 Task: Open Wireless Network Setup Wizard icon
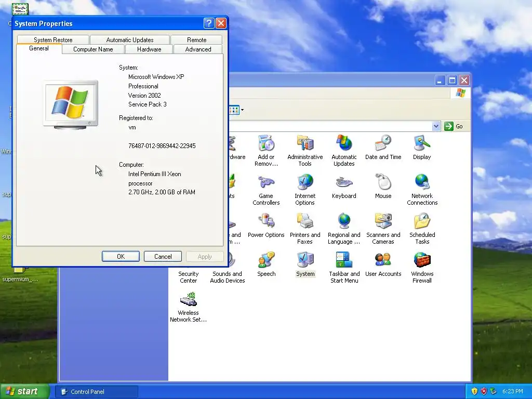point(188,307)
